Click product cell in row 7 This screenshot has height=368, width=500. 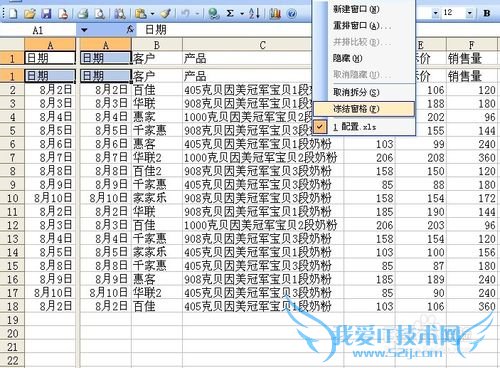point(263,158)
